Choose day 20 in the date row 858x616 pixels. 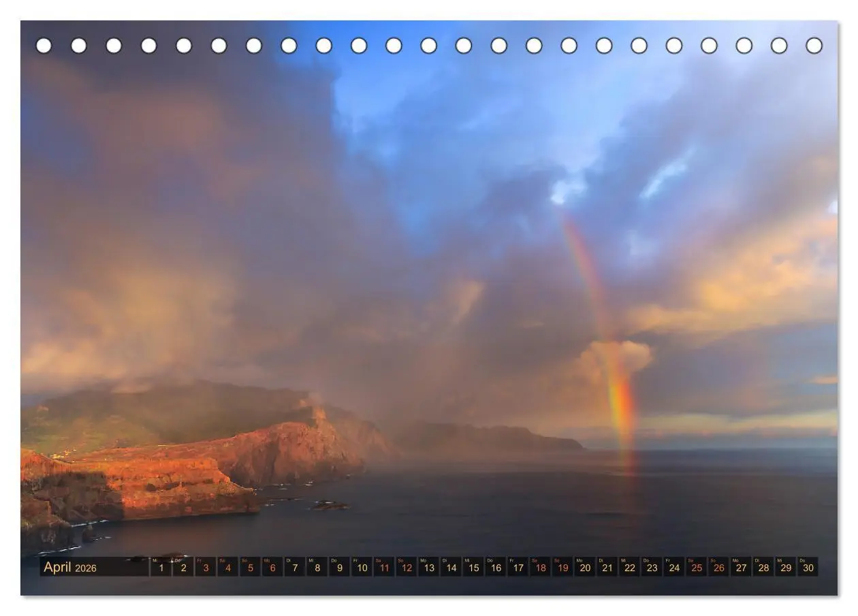(x=585, y=566)
